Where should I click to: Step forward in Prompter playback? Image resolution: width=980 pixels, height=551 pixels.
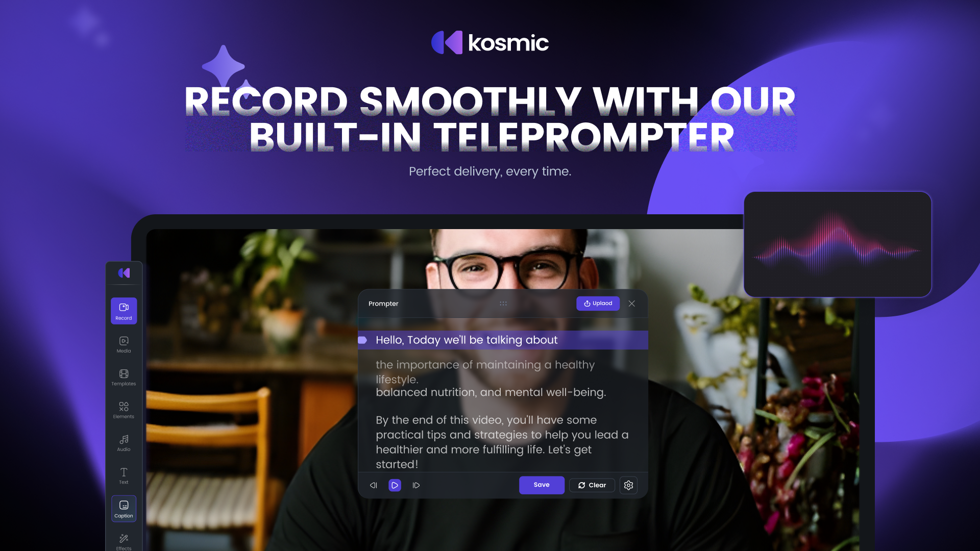(415, 484)
